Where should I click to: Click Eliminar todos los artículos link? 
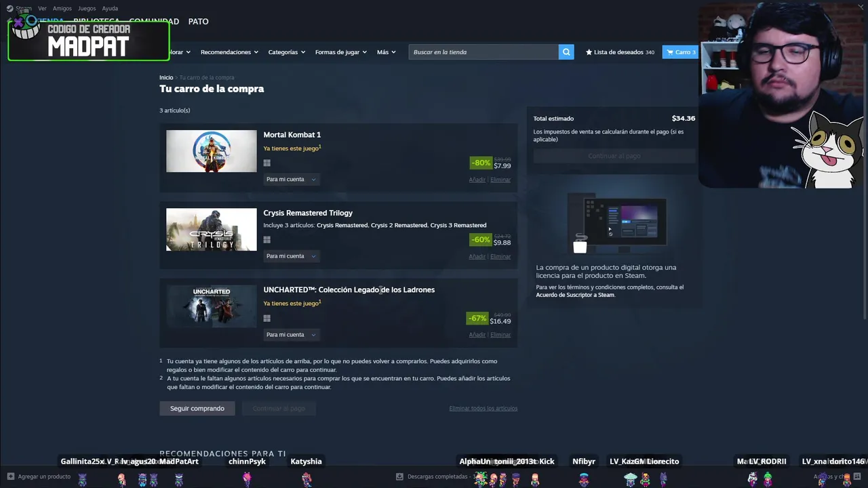484,408
